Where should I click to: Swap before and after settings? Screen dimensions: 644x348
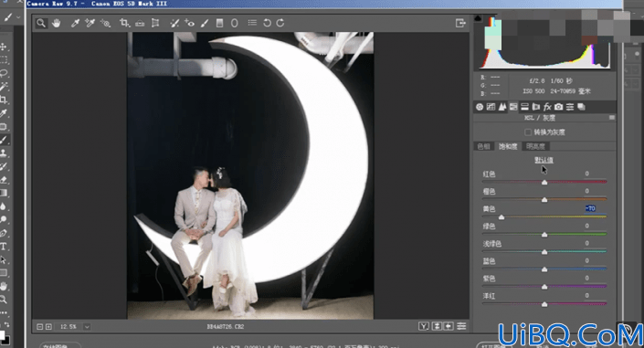pos(437,326)
